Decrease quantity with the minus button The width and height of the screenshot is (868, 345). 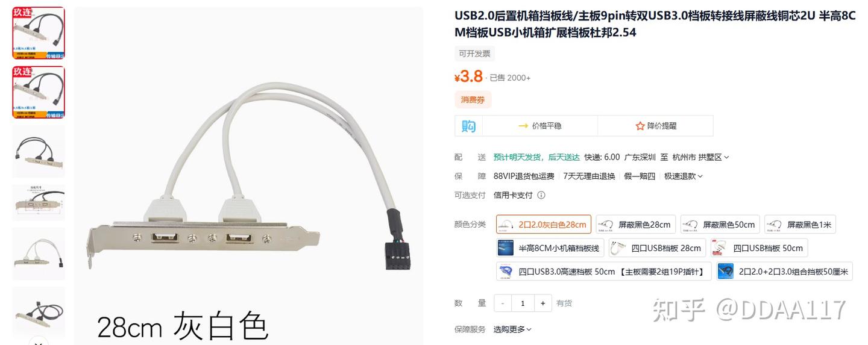[x=503, y=303]
